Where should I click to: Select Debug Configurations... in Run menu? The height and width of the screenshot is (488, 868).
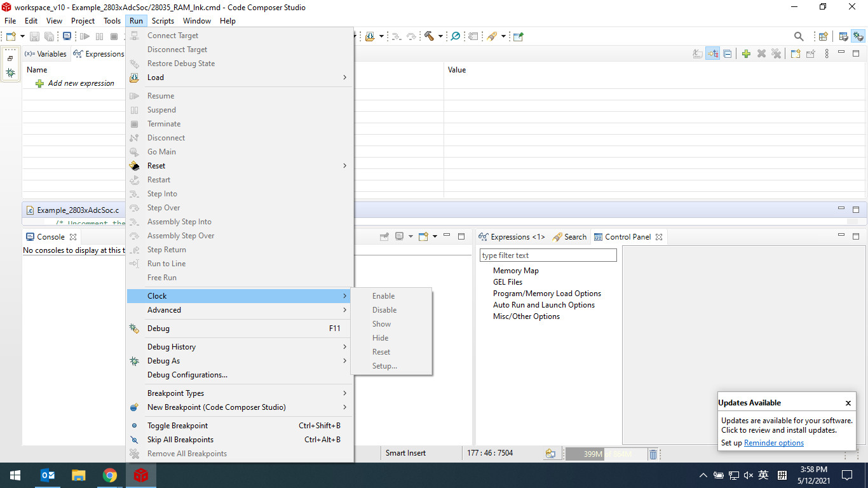[x=240, y=375]
